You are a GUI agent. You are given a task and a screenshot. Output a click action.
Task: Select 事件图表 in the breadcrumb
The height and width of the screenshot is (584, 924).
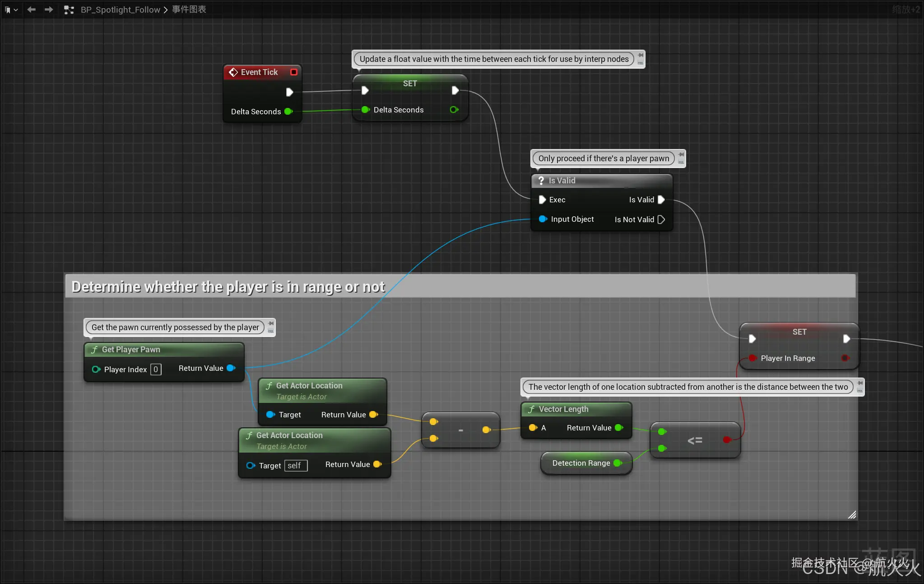click(189, 9)
